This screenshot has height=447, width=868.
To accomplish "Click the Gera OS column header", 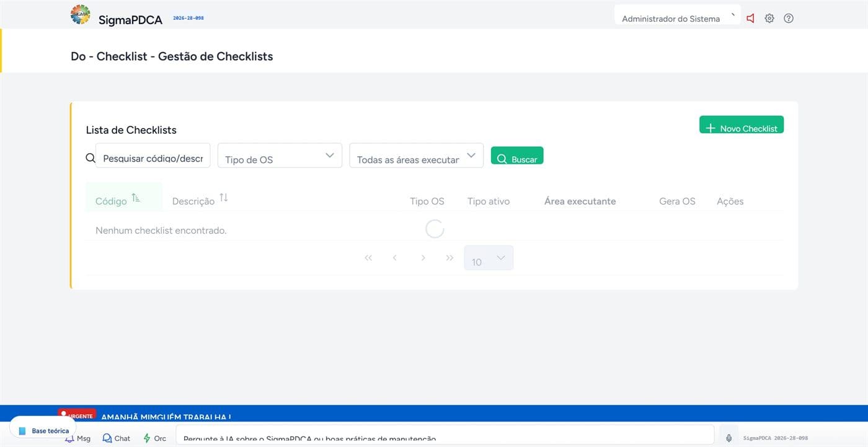I will [677, 201].
